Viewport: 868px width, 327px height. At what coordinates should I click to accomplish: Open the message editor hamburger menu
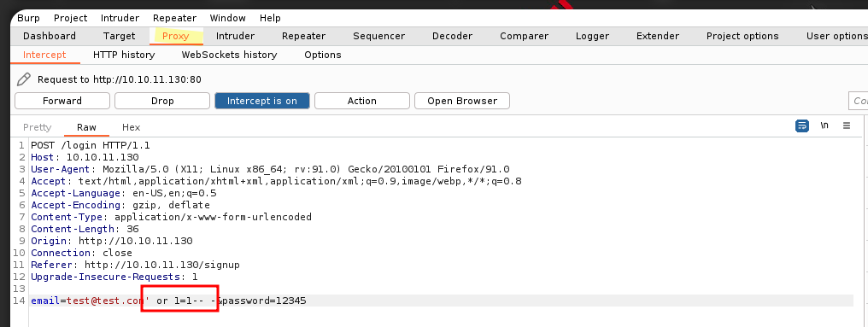(847, 126)
